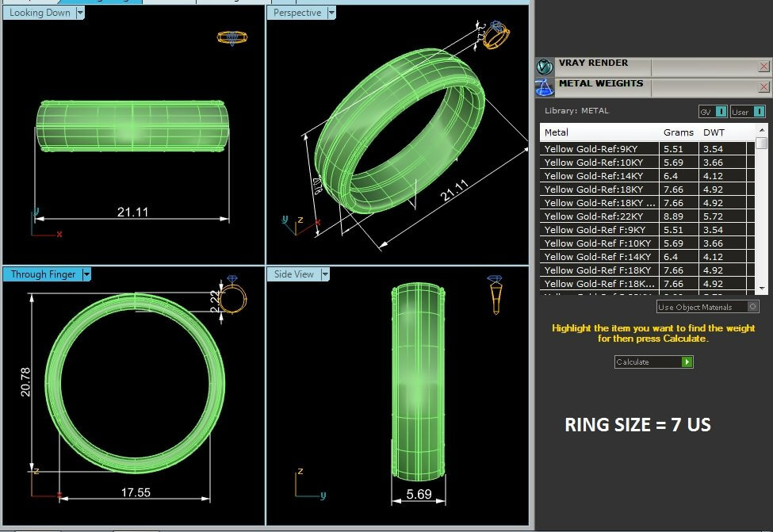Screen dimensions: 773x532
Task: Click ring thumbnail icon in Looking Down viewport
Action: [232, 38]
